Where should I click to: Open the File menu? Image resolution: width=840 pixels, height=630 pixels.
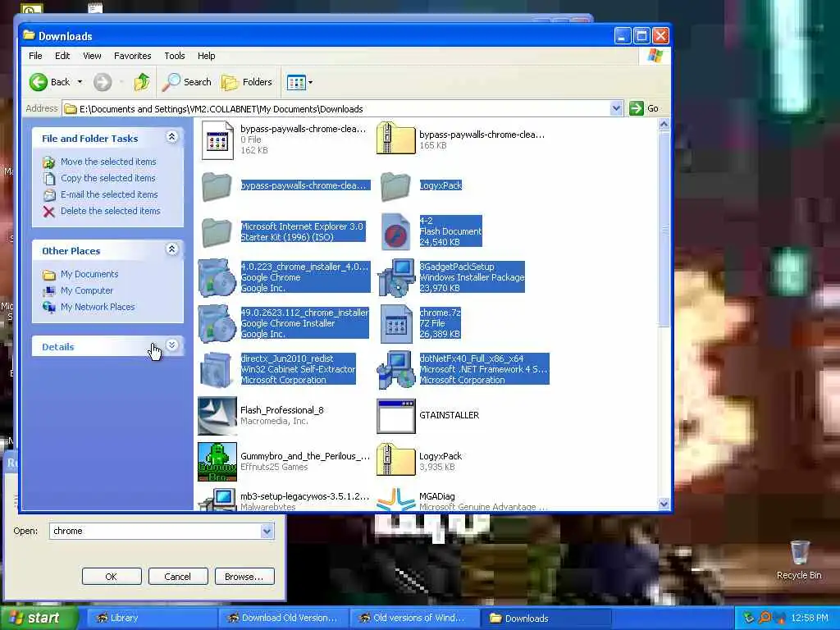click(x=35, y=56)
